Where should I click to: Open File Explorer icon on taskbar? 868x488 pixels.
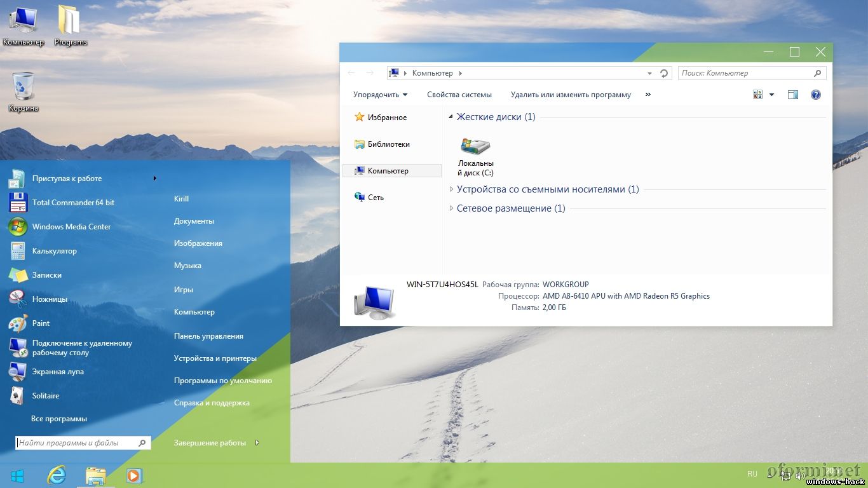click(96, 475)
